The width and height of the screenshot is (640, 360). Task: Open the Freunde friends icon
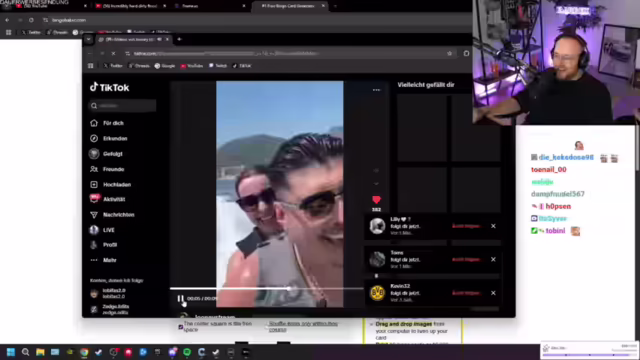(94, 169)
